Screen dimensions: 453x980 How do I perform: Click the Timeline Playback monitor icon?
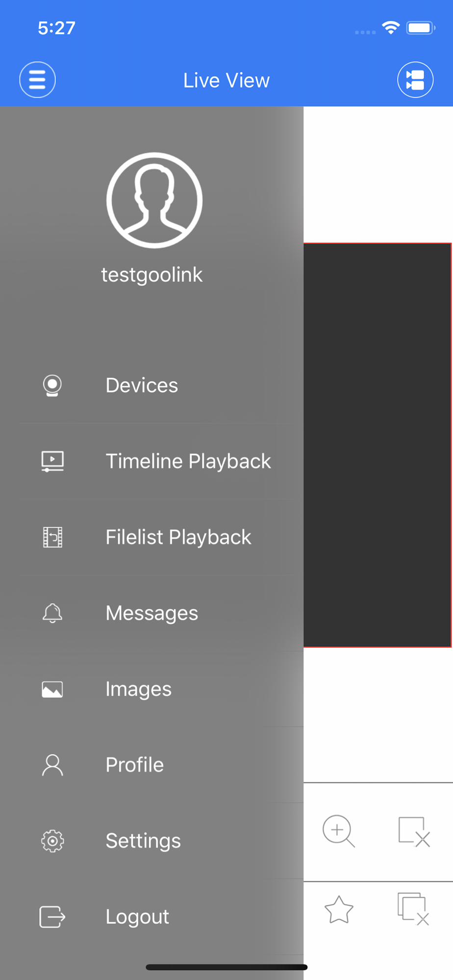click(x=52, y=462)
